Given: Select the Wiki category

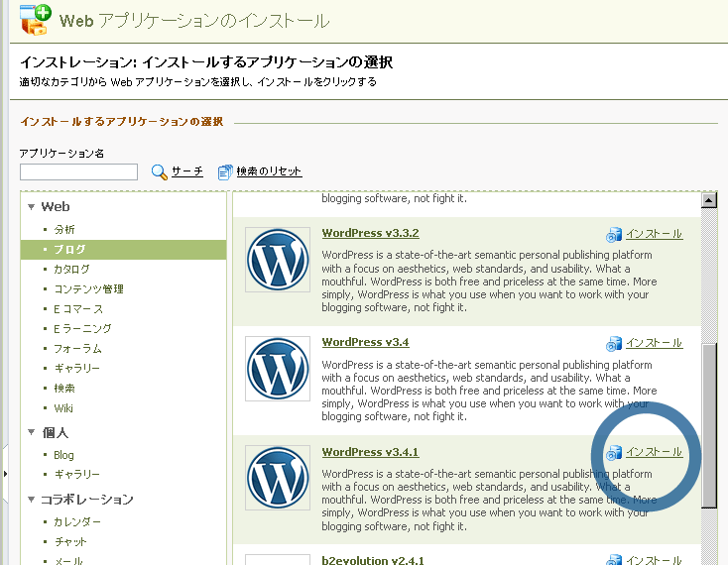Looking at the screenshot, I should (63, 408).
